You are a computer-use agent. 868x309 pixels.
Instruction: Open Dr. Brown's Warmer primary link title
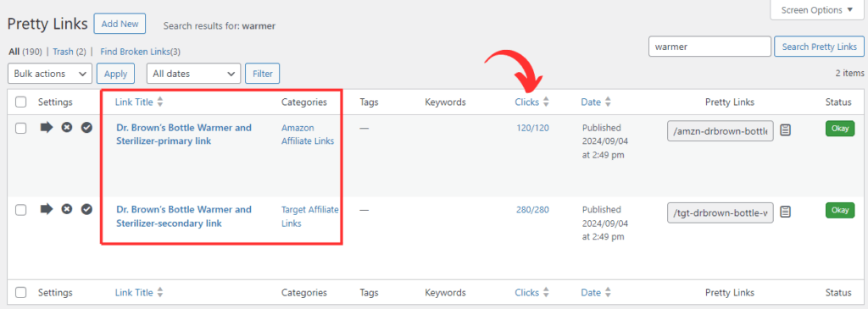(x=184, y=135)
